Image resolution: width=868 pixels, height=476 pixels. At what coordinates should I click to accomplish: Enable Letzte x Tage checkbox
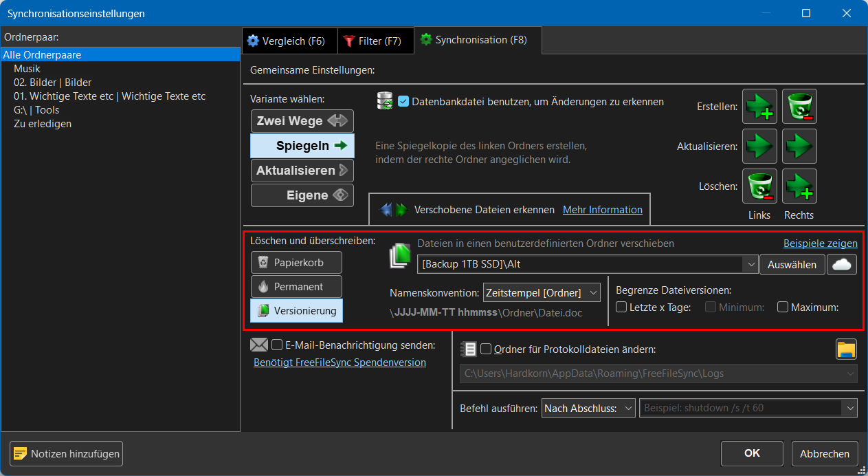[x=621, y=307]
